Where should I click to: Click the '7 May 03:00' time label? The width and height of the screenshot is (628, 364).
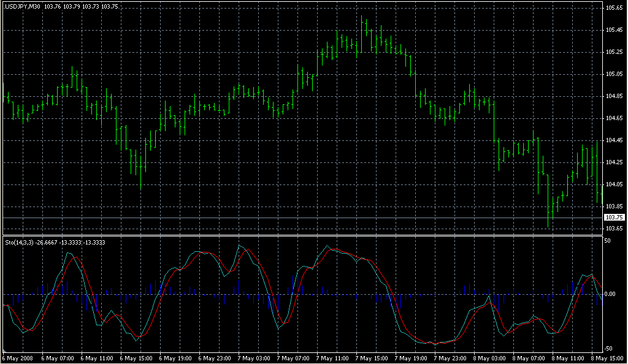pyautogui.click(x=253, y=358)
